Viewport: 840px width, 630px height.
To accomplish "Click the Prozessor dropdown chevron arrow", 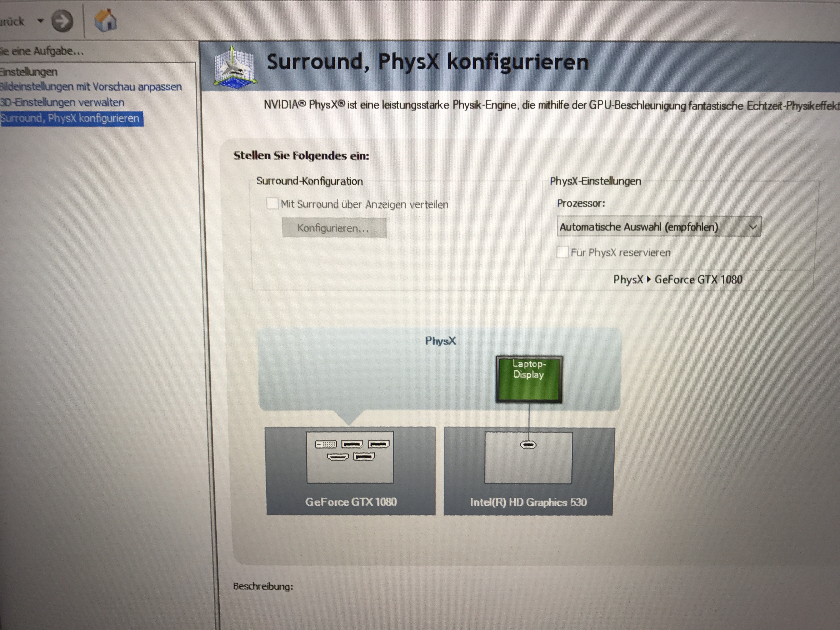I will click(x=753, y=227).
